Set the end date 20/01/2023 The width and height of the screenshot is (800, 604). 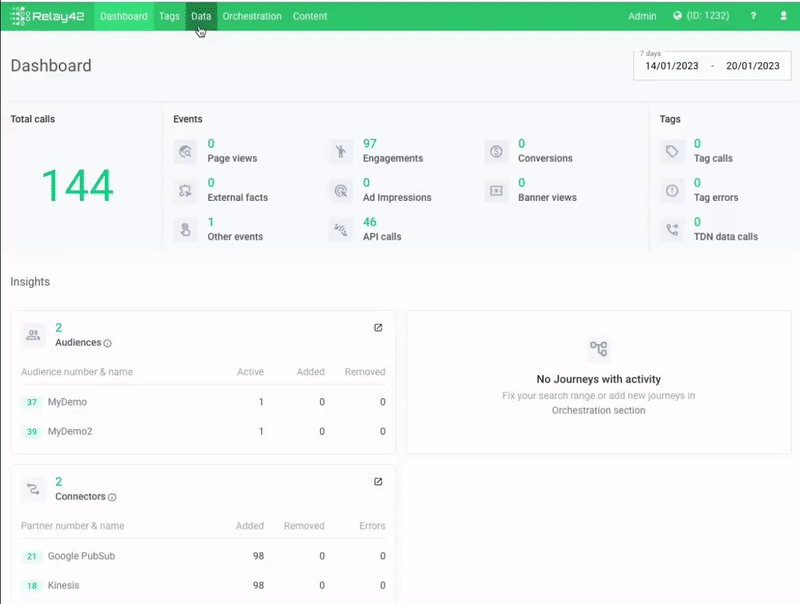(753, 66)
